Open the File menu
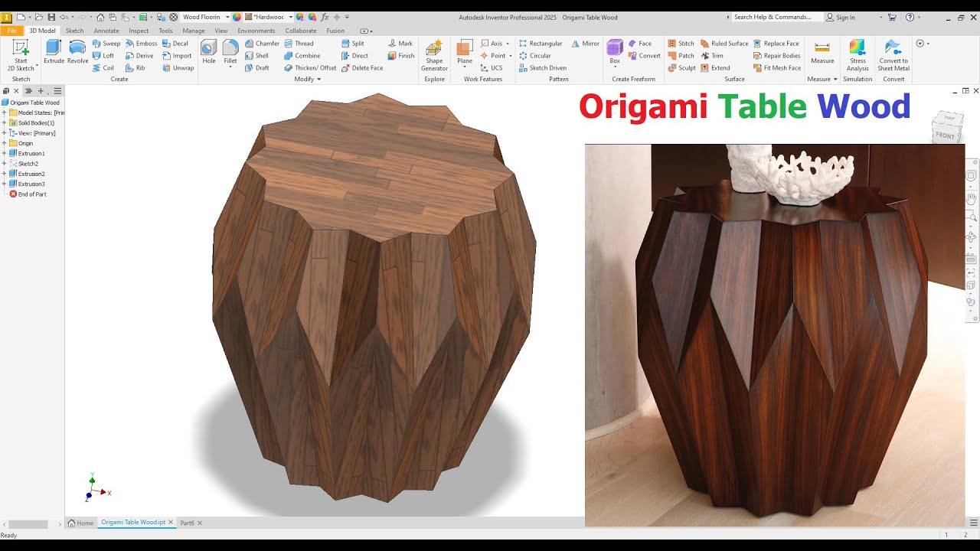 point(11,31)
